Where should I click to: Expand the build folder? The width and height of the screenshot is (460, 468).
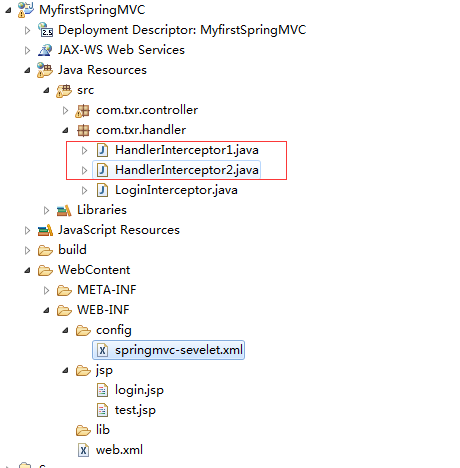pyautogui.click(x=27, y=250)
